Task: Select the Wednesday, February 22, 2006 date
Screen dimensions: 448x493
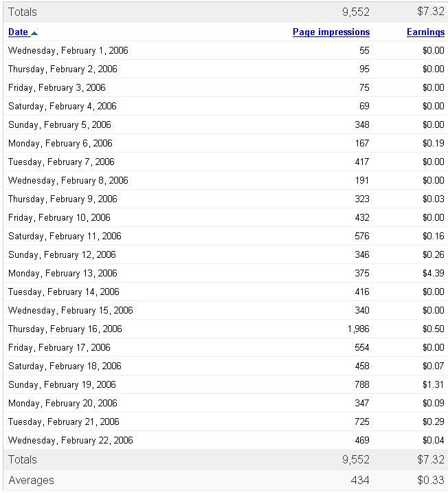Action: pyautogui.click(x=71, y=441)
